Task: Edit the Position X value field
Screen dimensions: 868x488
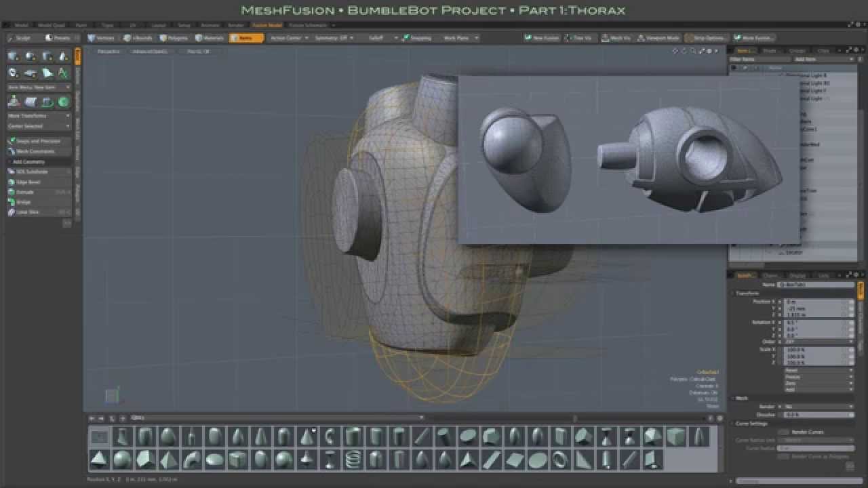Action: pos(817,302)
